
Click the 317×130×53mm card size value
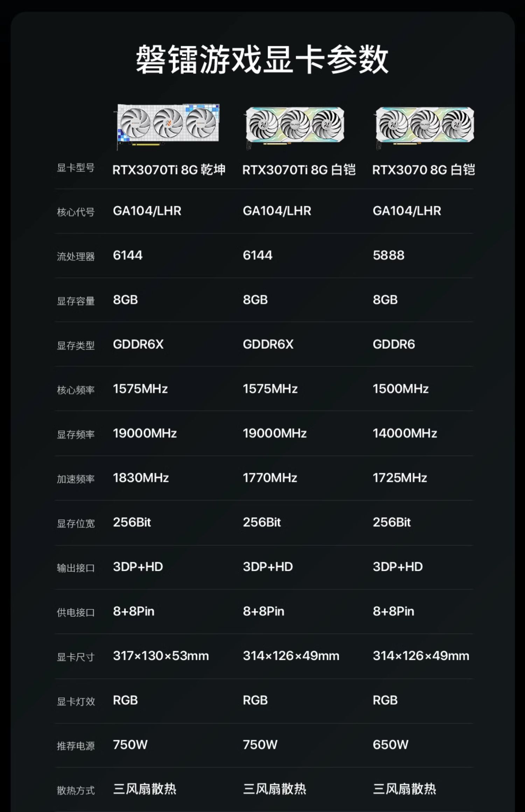161,656
